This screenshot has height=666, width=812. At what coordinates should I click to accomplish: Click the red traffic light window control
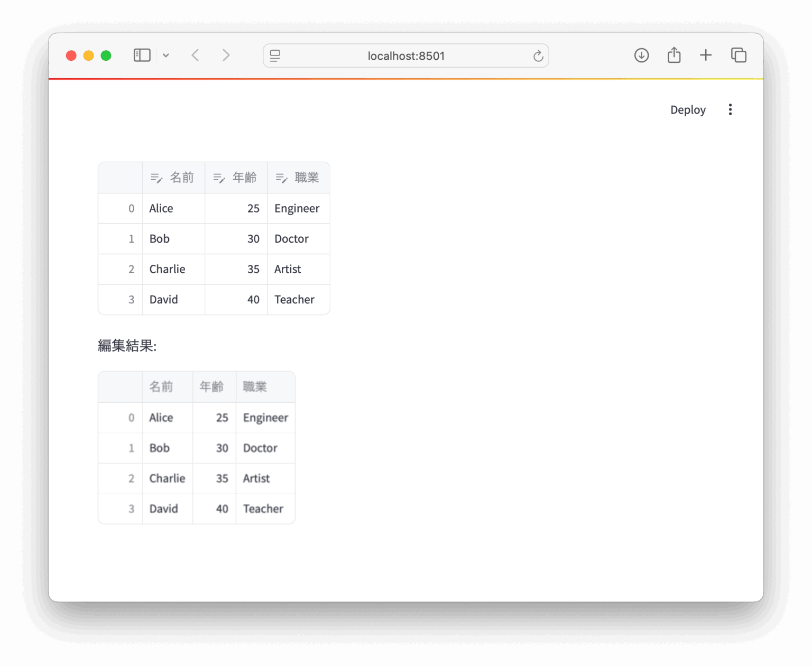tap(71, 55)
